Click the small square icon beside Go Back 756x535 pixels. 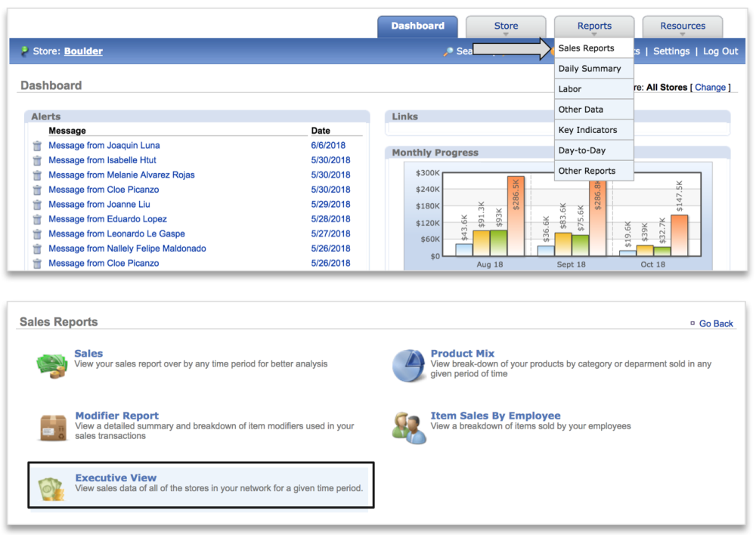[692, 323]
